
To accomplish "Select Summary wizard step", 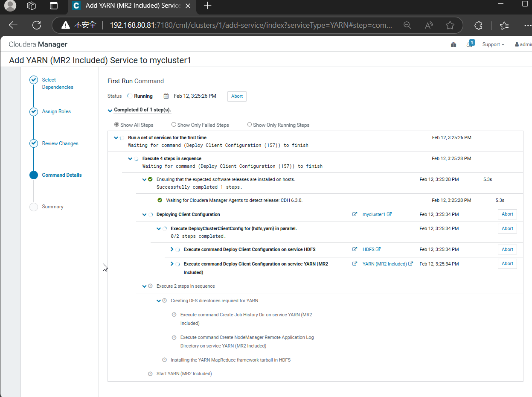I will pyautogui.click(x=52, y=207).
